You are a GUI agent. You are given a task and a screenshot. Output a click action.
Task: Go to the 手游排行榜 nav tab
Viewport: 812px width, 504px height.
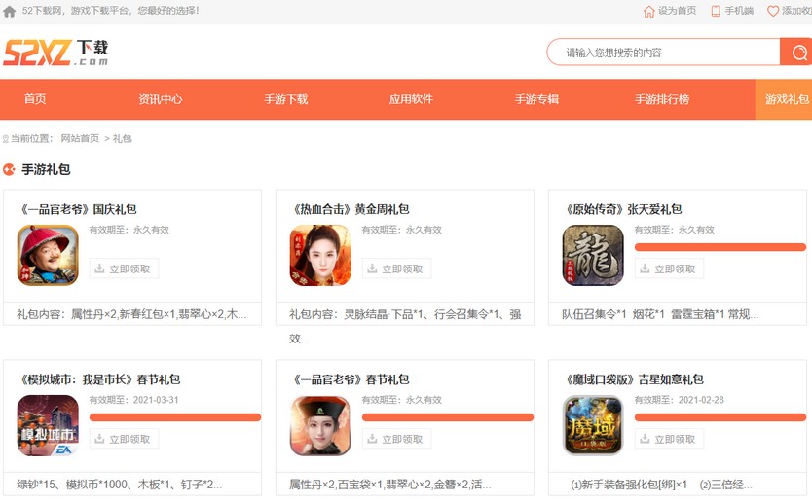pos(662,99)
